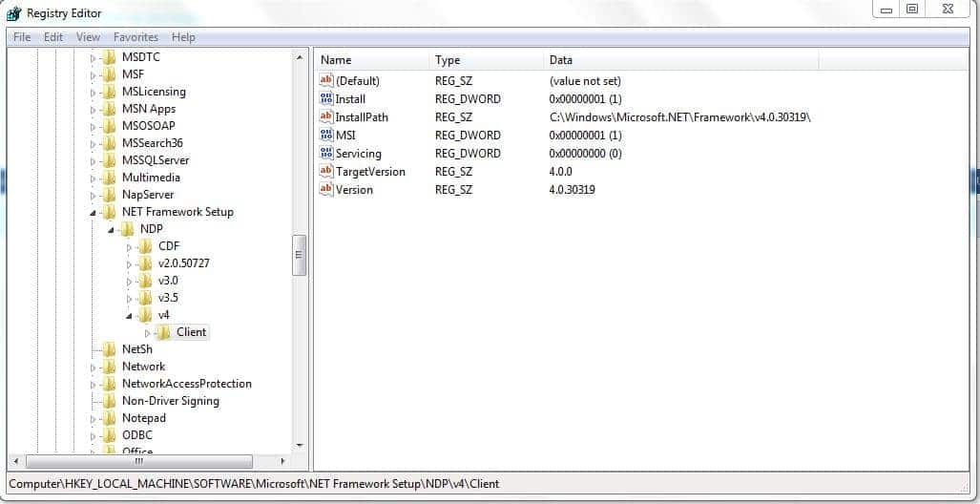Screen dimensions: 980x504
Task: Click the InstallPath string value icon
Action: pos(326,117)
